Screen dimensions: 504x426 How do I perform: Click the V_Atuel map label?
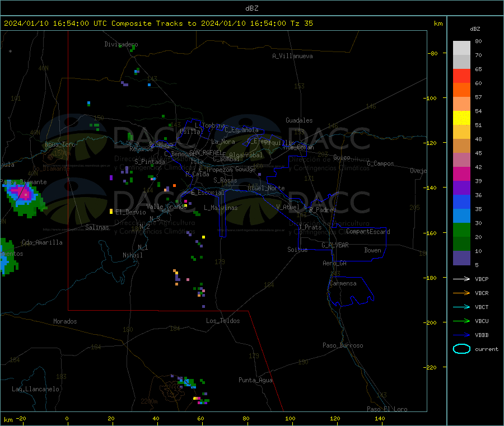tap(288, 207)
